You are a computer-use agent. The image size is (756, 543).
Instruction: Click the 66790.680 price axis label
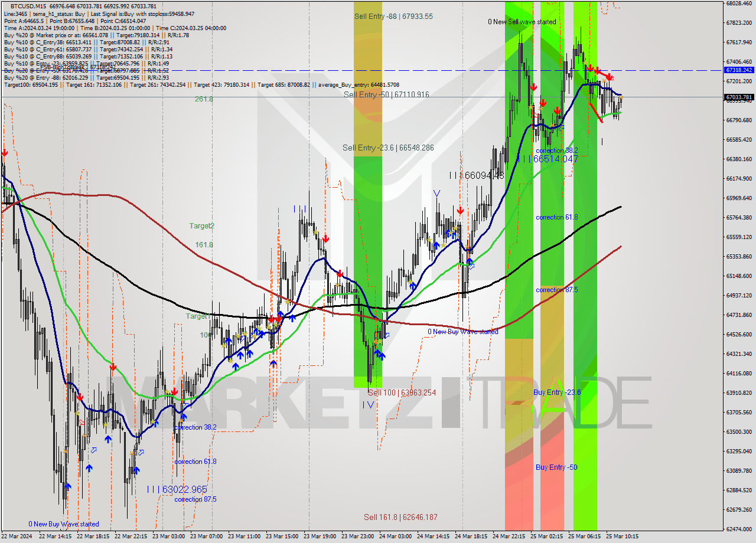pos(739,120)
